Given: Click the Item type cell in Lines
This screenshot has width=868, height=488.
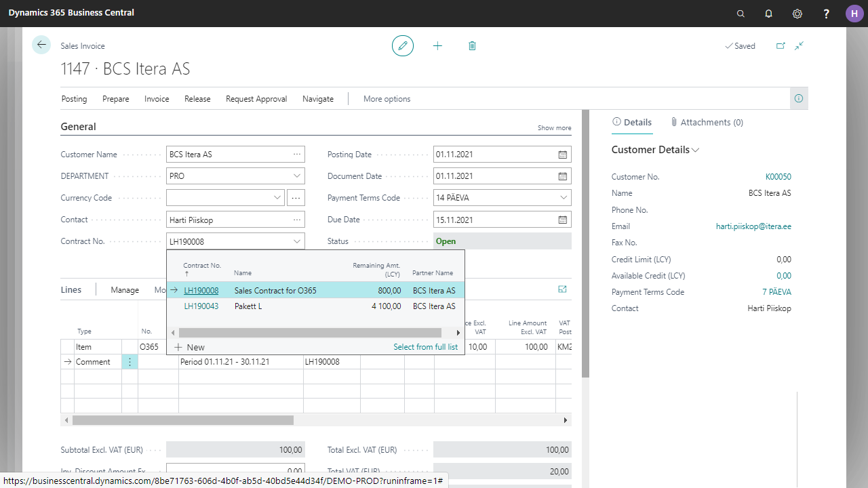Looking at the screenshot, I should 98,347.
